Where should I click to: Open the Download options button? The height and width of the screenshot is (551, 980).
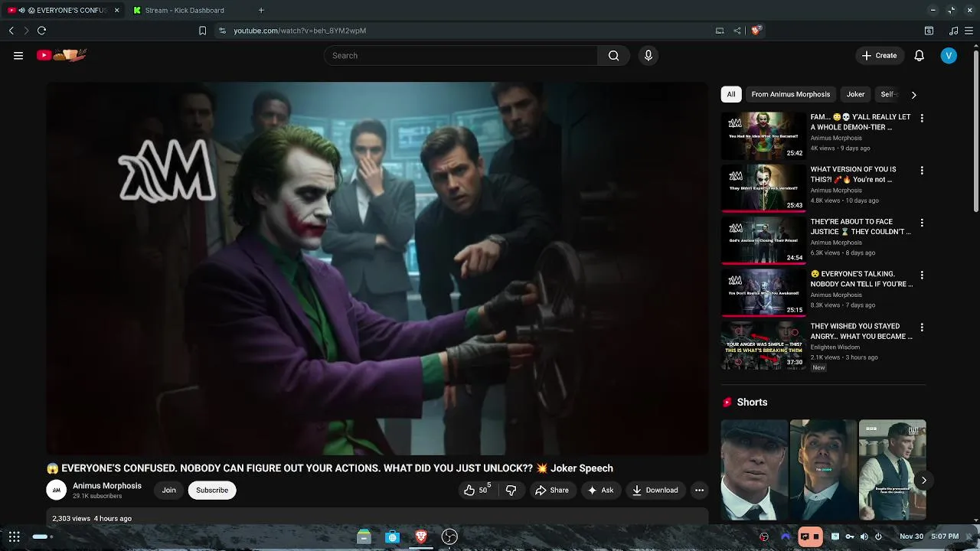tap(655, 490)
